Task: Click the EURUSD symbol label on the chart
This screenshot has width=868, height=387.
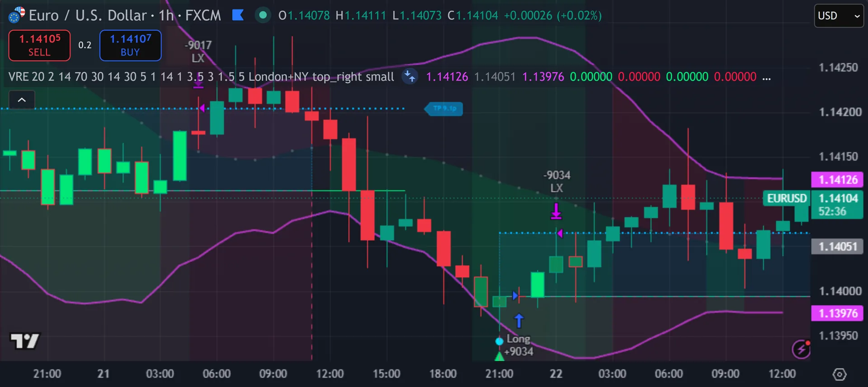Action: point(787,198)
